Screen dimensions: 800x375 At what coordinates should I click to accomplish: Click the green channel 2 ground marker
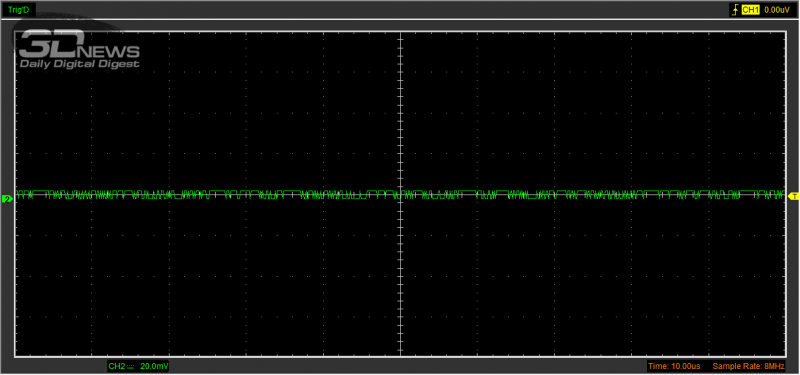(7, 198)
